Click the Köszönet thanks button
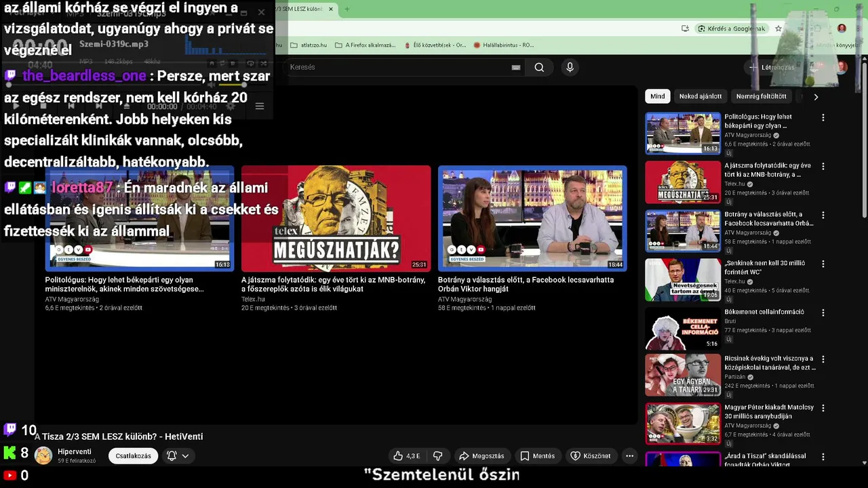The height and width of the screenshot is (488, 868). coord(591,456)
